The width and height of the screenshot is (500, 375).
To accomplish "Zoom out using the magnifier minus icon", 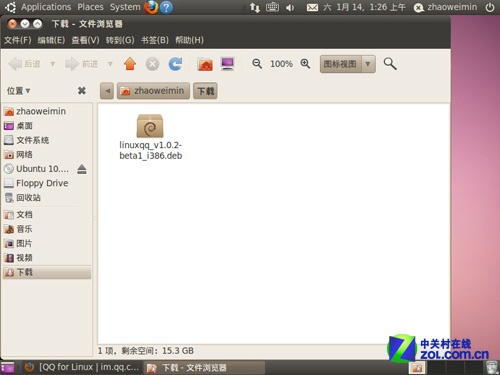I will [257, 64].
